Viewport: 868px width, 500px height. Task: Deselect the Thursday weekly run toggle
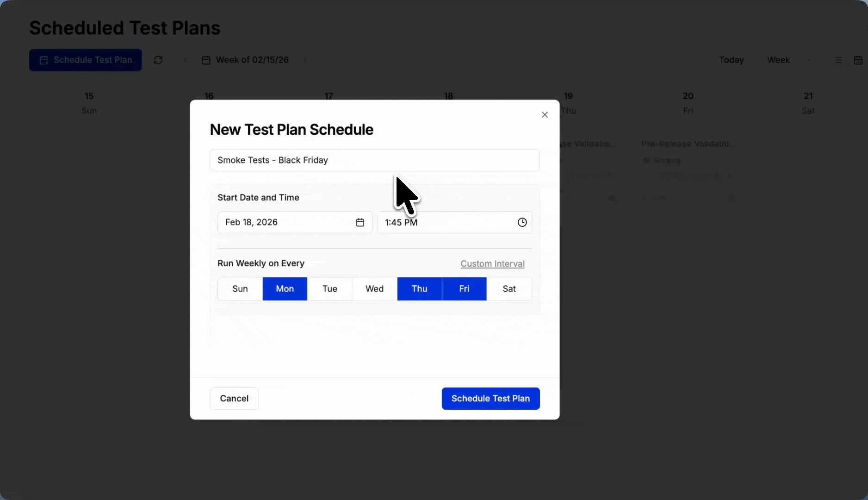pyautogui.click(x=419, y=288)
